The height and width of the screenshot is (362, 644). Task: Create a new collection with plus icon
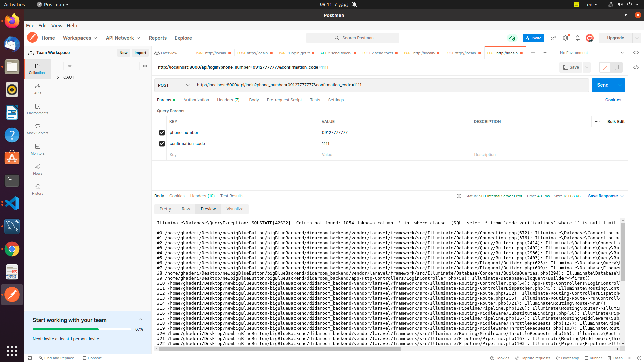tap(58, 66)
